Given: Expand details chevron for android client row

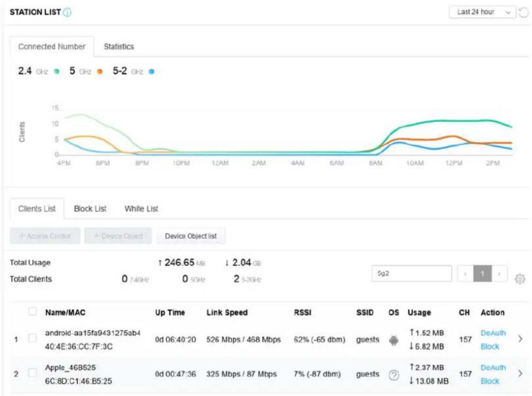Looking at the screenshot, I should coord(520,339).
